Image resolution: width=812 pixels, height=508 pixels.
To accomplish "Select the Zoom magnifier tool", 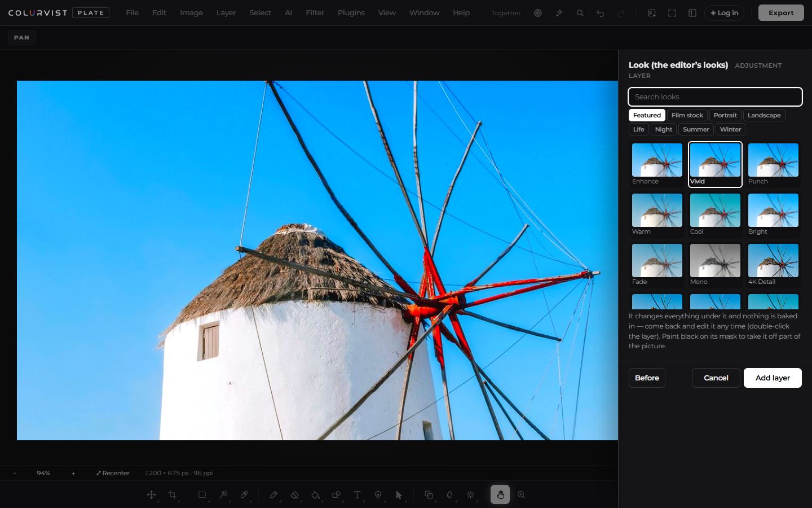I will [521, 495].
